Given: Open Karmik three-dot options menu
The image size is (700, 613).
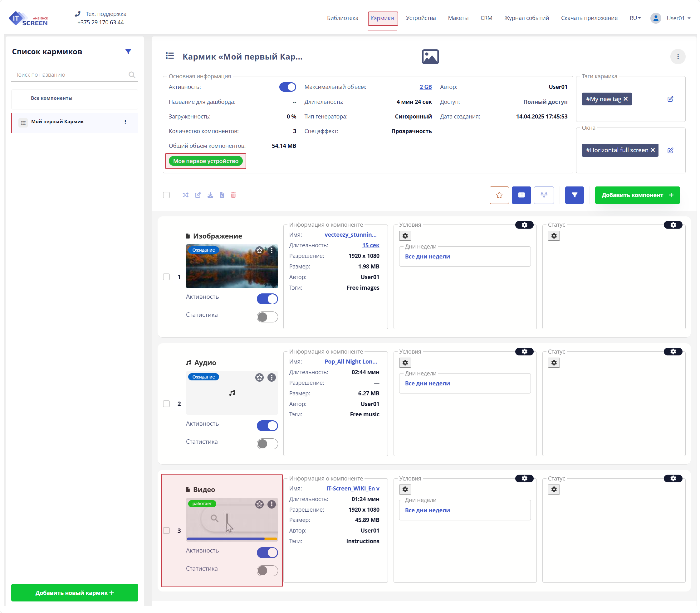Looking at the screenshot, I should pos(678,57).
